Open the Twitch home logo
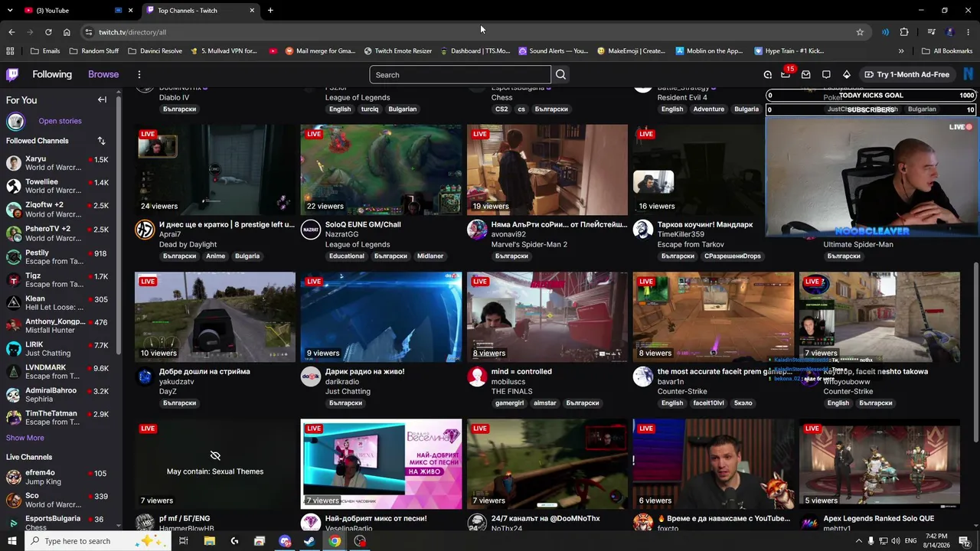This screenshot has width=980, height=551. [12, 74]
